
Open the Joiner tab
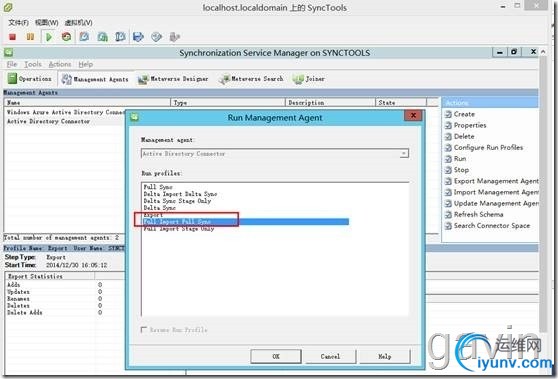tap(309, 79)
